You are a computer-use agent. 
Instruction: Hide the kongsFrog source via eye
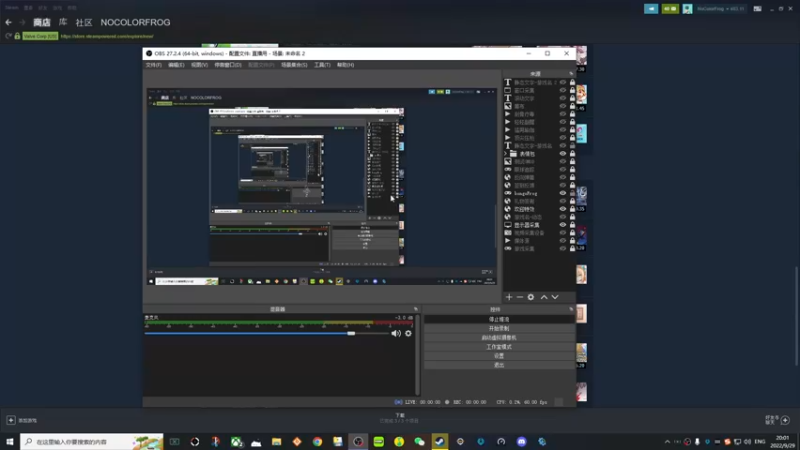click(x=563, y=193)
